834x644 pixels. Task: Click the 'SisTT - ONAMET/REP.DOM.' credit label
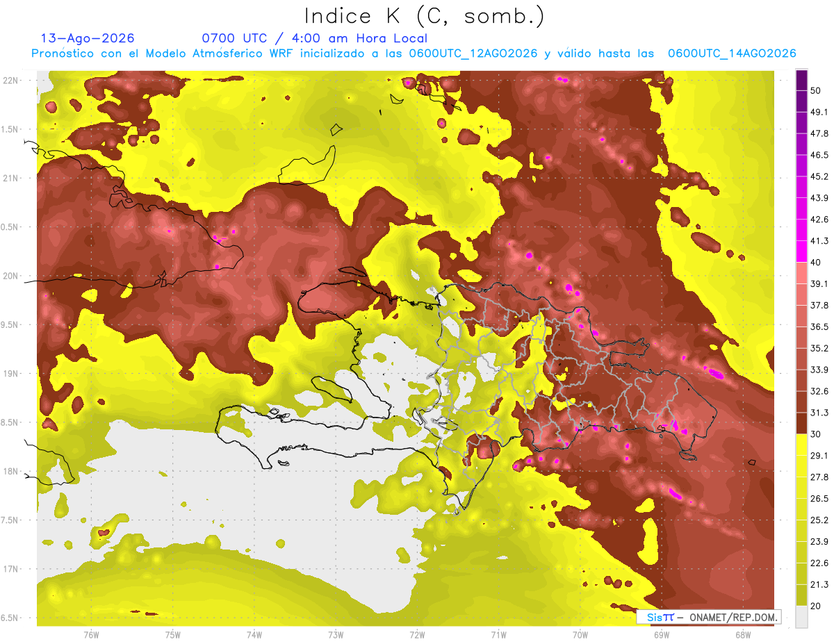click(708, 617)
